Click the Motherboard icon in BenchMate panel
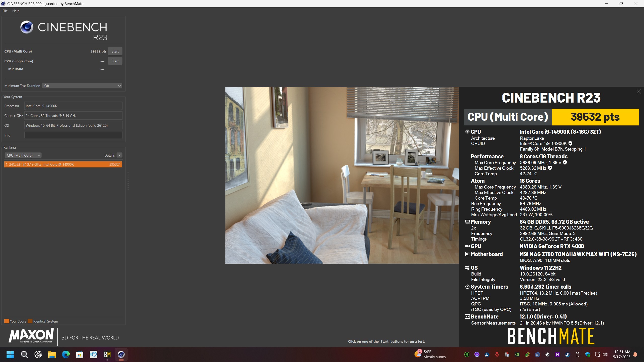Screen dimensions: 644x362 (467, 254)
